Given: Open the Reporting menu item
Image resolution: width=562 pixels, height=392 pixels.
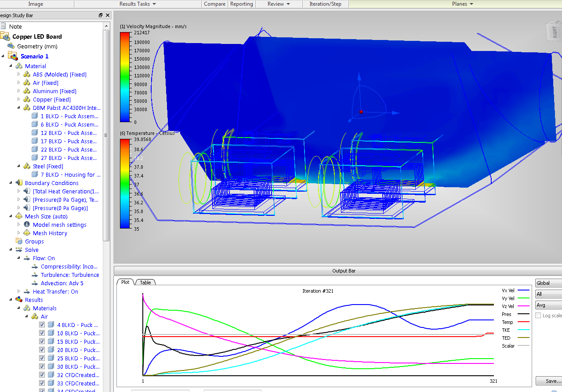Looking at the screenshot, I should point(241,4).
